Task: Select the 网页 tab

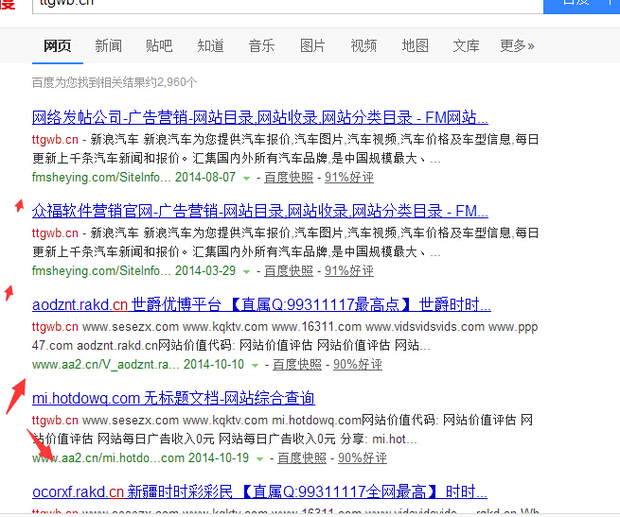Action: (57, 46)
